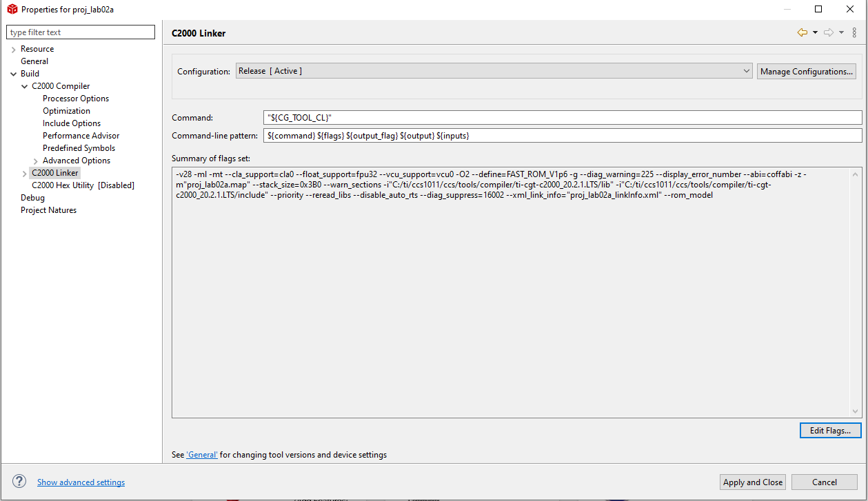Click the help question mark icon

tap(19, 482)
